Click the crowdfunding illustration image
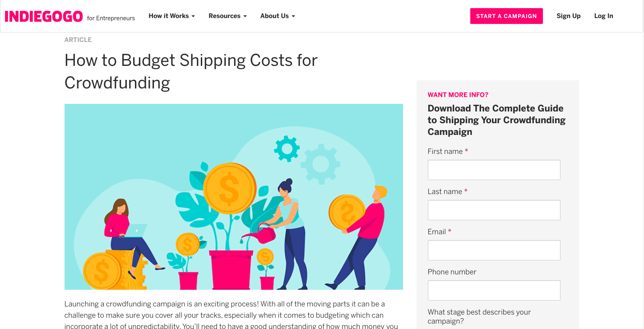Viewport: 644px width, 329px height. (234, 196)
